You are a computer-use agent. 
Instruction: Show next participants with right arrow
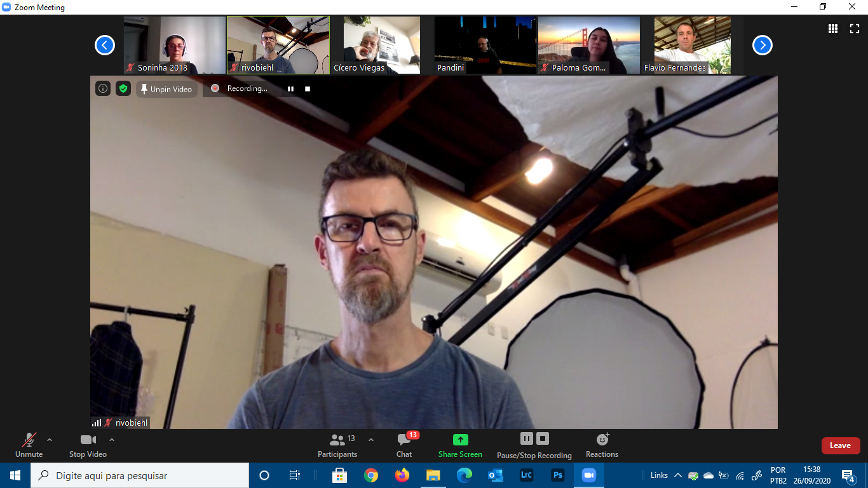(762, 45)
